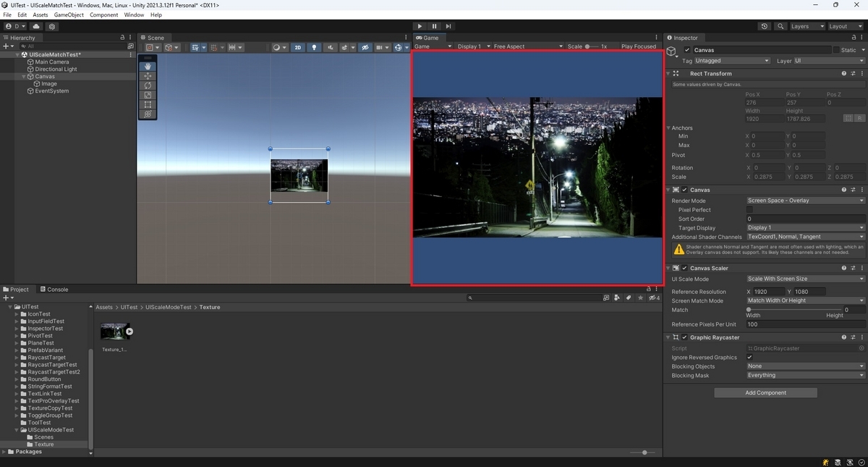
Task: Toggle the Static checkbox for Canvas
Action: coord(836,50)
